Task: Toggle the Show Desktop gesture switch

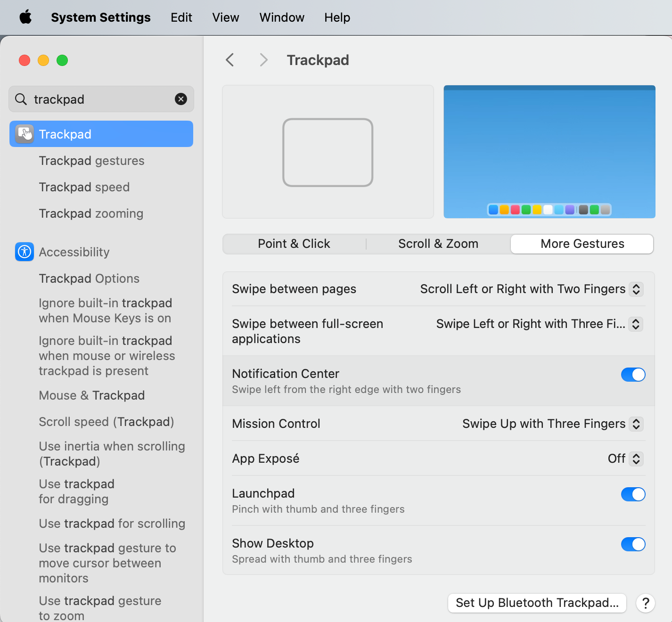Action: [633, 544]
